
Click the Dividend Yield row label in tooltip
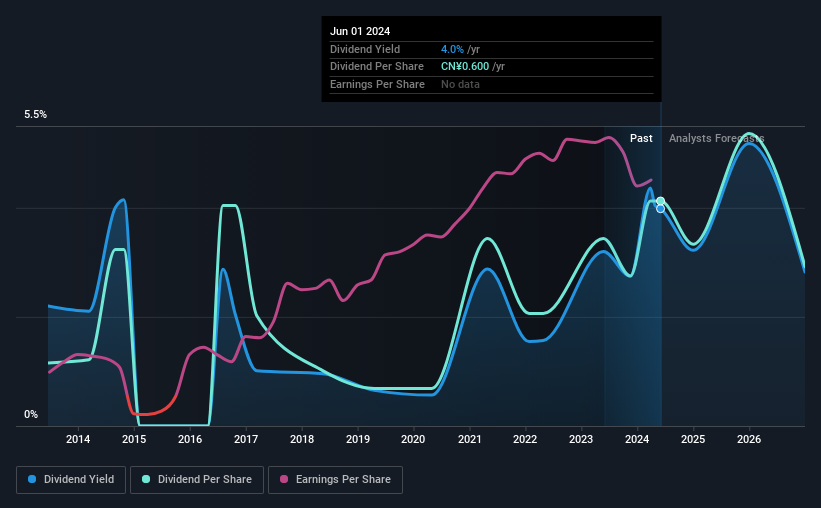click(365, 49)
